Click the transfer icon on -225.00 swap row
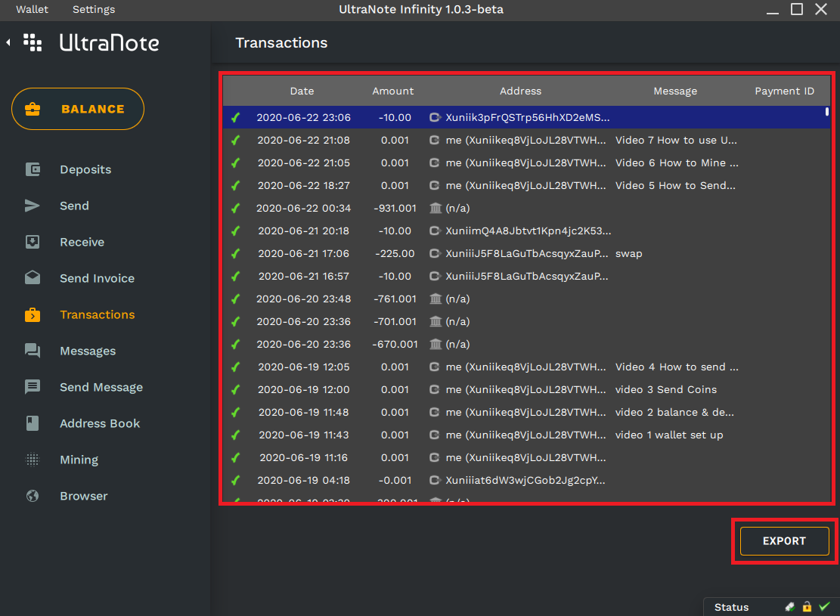 (435, 253)
